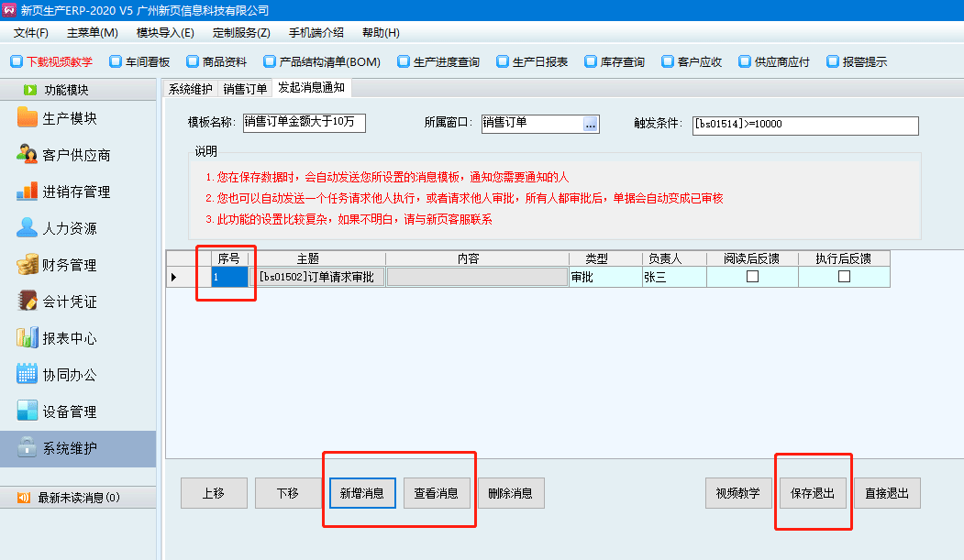The image size is (964, 560).
Task: Open 所属窗口 selector ellipsis button
Action: coord(590,124)
